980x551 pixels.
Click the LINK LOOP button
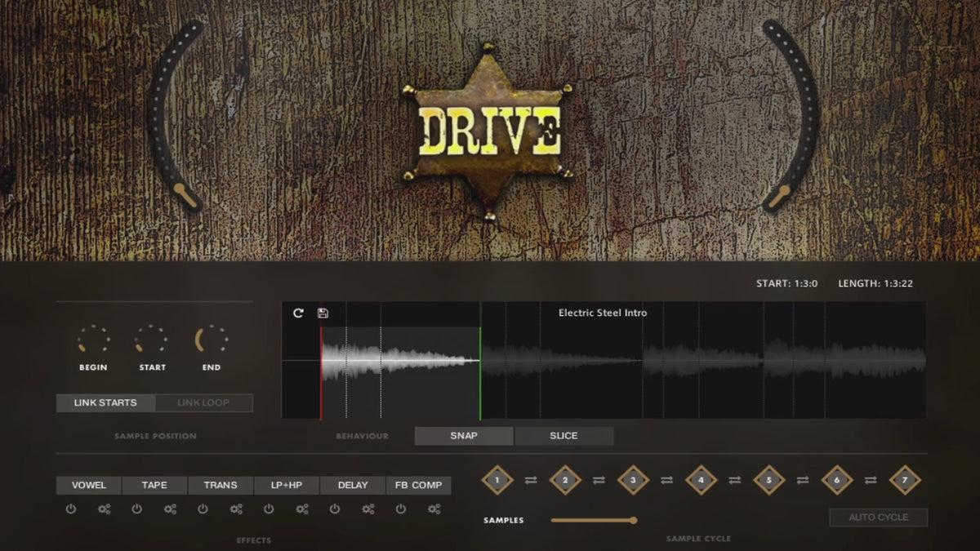203,403
